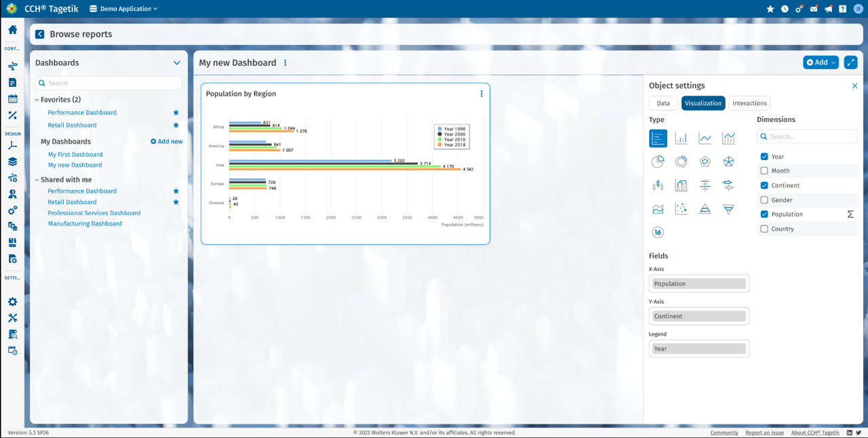
Task: Select the funnel chart type
Action: point(728,209)
